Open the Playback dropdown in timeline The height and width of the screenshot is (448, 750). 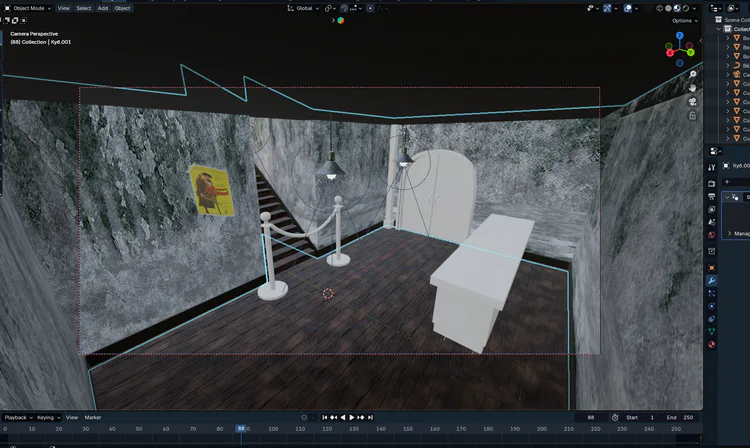coord(18,417)
